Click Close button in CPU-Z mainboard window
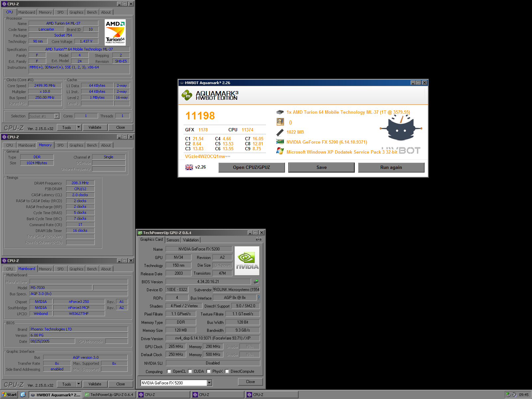532x399 pixels. point(120,384)
